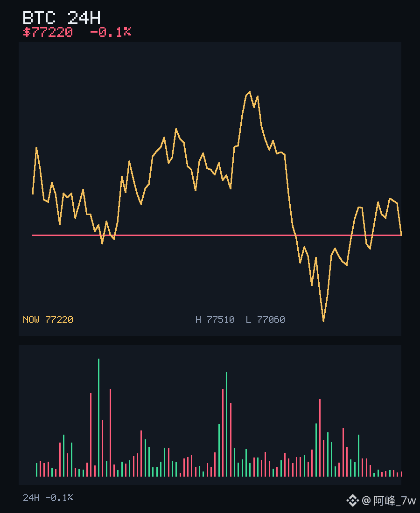Click the end point of the price line
This screenshot has width=420, height=513.
pos(401,234)
